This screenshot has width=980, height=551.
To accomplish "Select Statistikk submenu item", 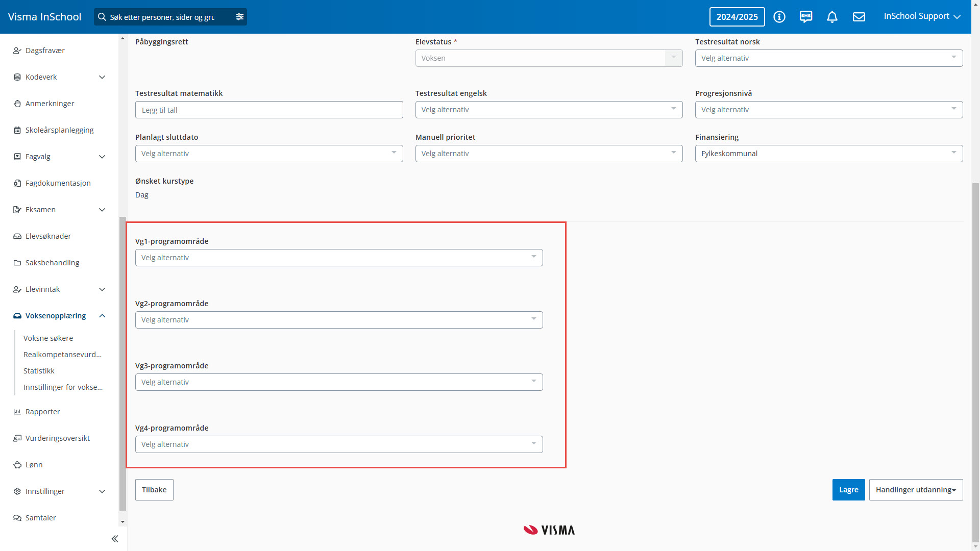I will (x=39, y=371).
